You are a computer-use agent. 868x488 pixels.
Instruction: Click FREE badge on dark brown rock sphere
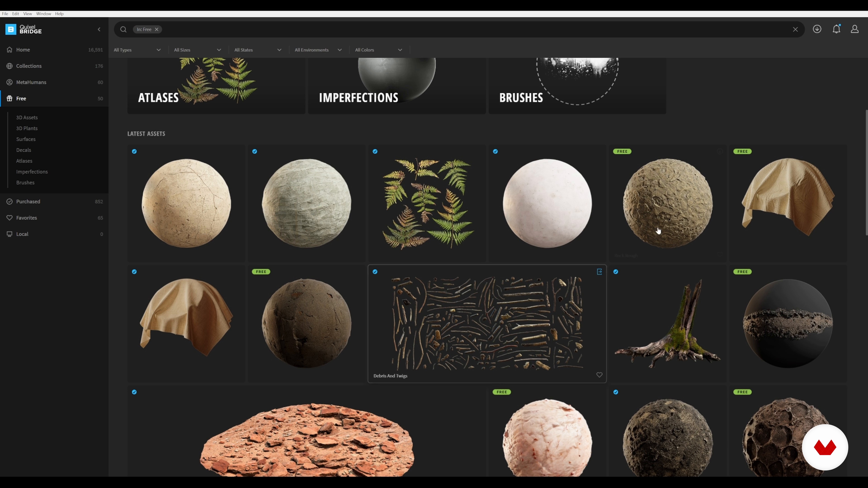point(261,271)
